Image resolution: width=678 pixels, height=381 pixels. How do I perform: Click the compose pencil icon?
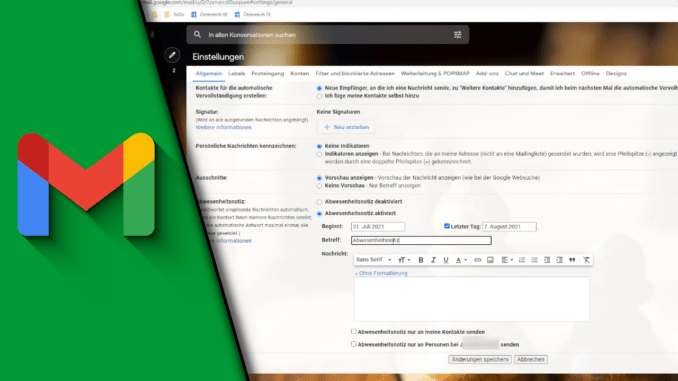(x=172, y=55)
